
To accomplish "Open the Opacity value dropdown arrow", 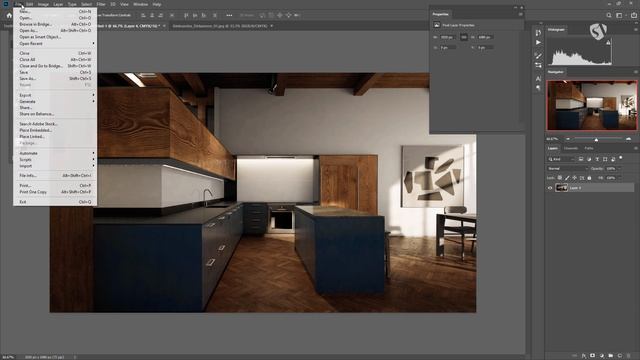I will [619, 169].
